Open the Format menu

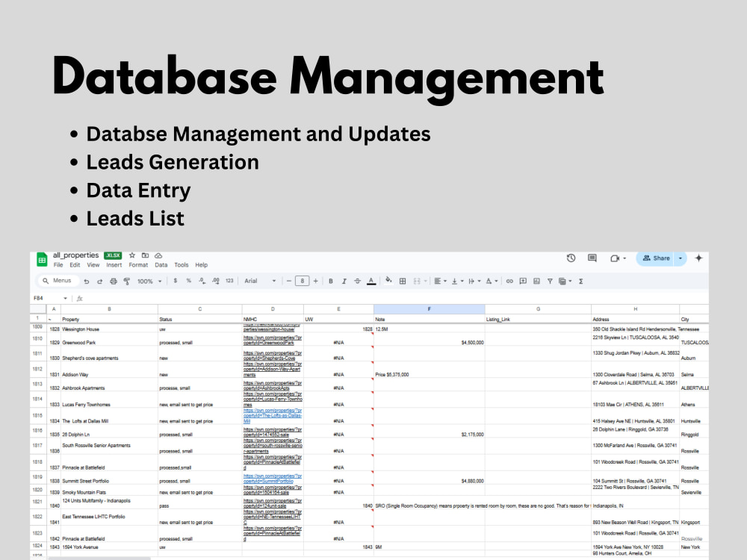pyautogui.click(x=138, y=265)
